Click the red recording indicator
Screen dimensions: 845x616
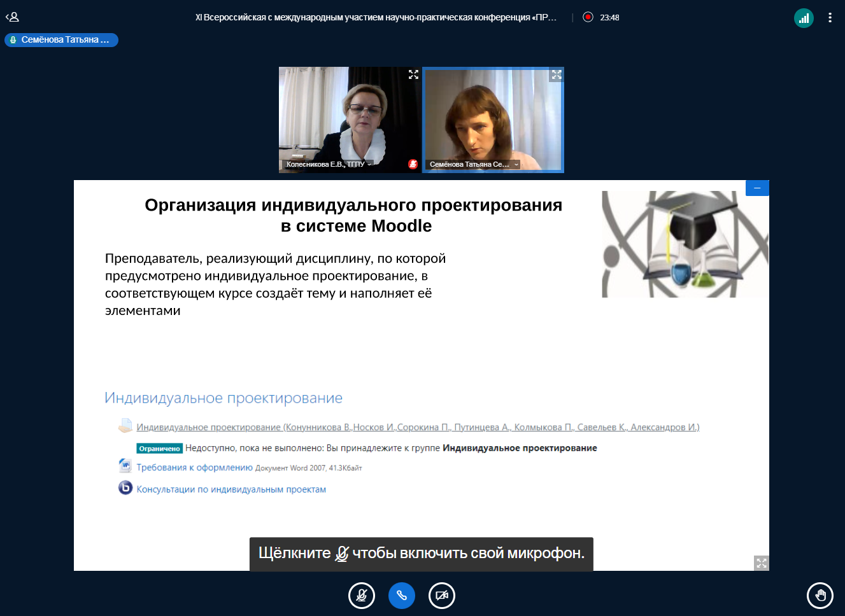[x=588, y=17]
